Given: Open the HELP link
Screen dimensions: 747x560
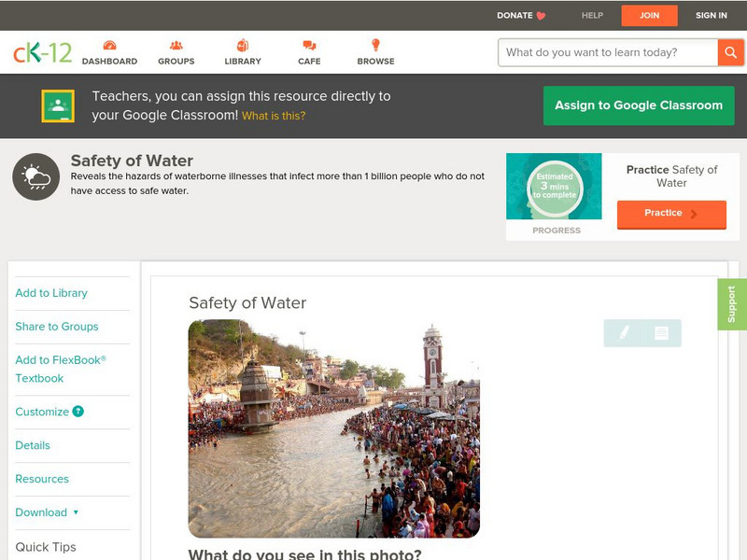Looking at the screenshot, I should pyautogui.click(x=592, y=16).
